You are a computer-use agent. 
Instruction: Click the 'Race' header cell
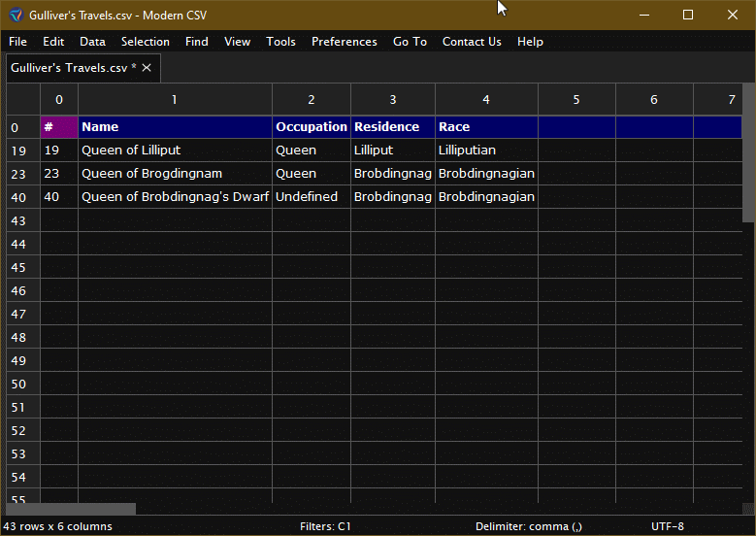coord(486,127)
